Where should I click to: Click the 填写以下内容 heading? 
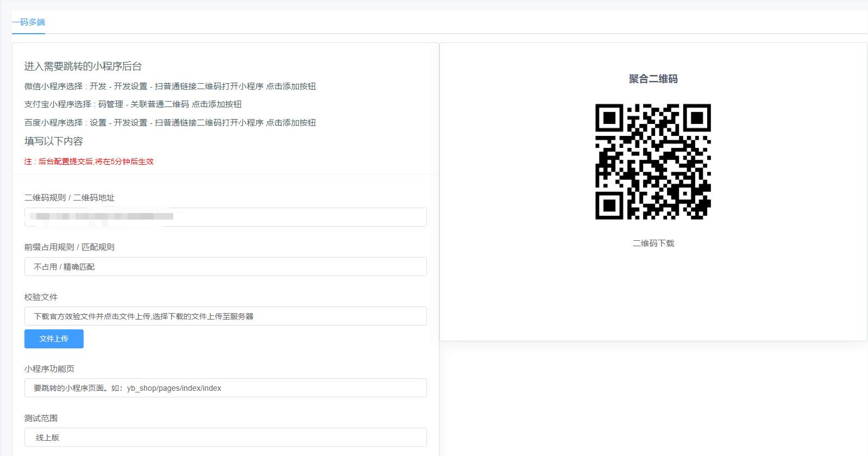(x=54, y=141)
